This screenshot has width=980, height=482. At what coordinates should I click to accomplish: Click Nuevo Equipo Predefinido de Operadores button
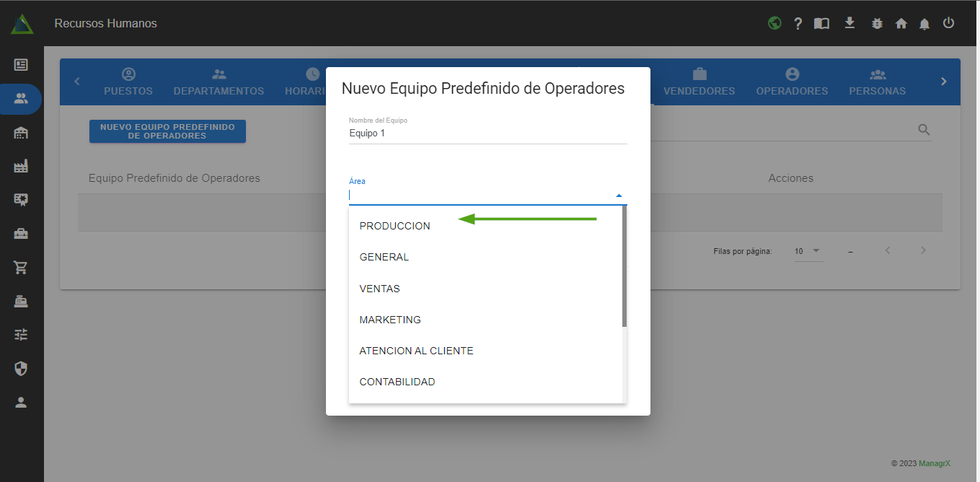click(x=167, y=131)
